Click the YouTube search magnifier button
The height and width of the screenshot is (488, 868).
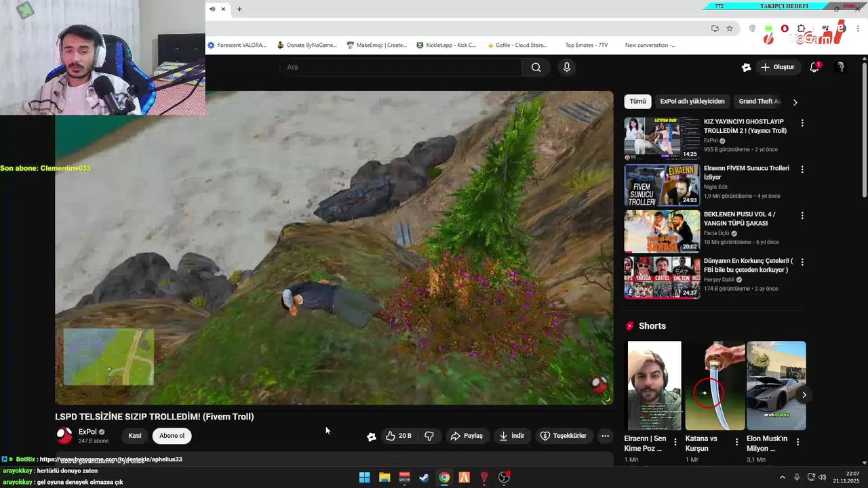click(x=536, y=67)
